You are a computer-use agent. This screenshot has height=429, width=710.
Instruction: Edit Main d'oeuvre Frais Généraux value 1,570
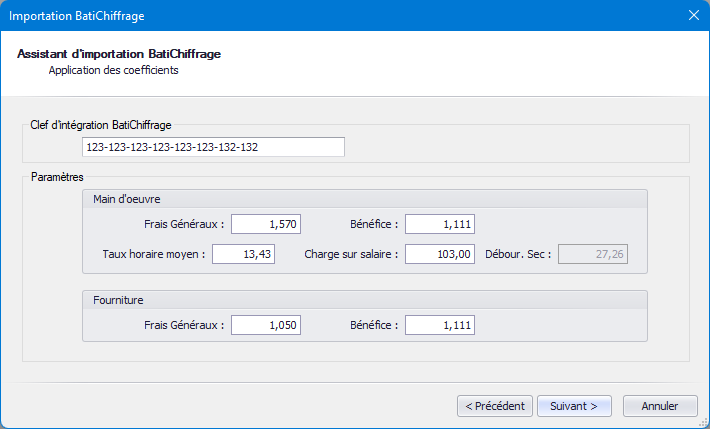tap(266, 224)
